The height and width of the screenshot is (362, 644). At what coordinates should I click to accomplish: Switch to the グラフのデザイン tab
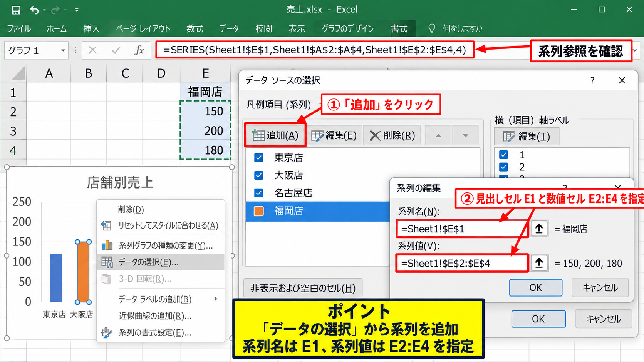[x=348, y=28]
